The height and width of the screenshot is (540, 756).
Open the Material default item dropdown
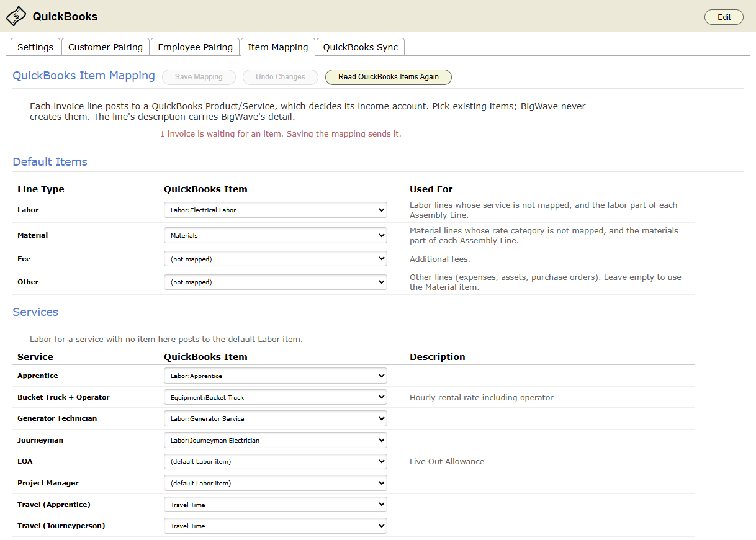click(276, 235)
